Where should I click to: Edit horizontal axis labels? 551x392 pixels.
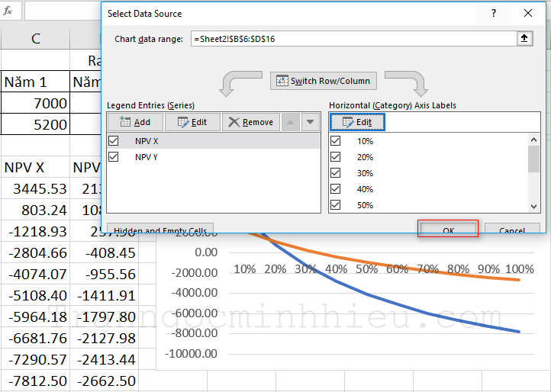pos(356,122)
